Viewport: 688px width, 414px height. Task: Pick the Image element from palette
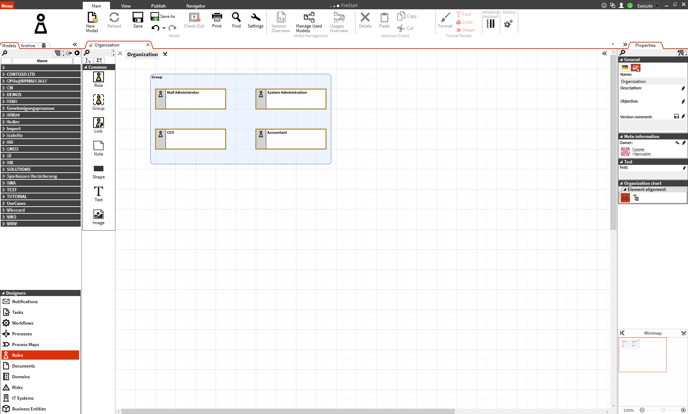click(98, 217)
